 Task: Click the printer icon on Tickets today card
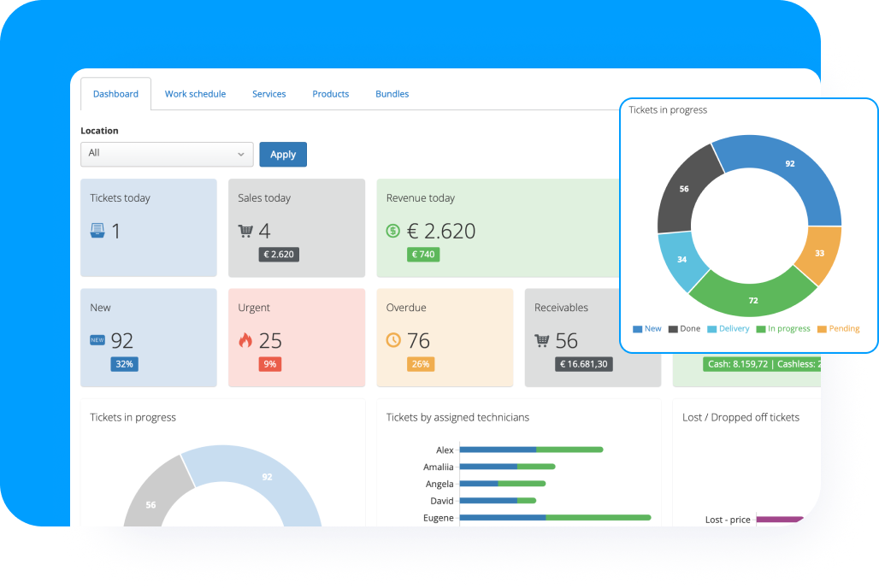click(97, 230)
